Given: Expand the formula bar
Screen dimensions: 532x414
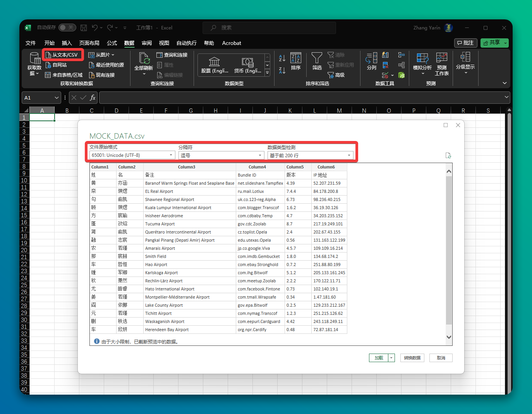Looking at the screenshot, I should tap(506, 97).
